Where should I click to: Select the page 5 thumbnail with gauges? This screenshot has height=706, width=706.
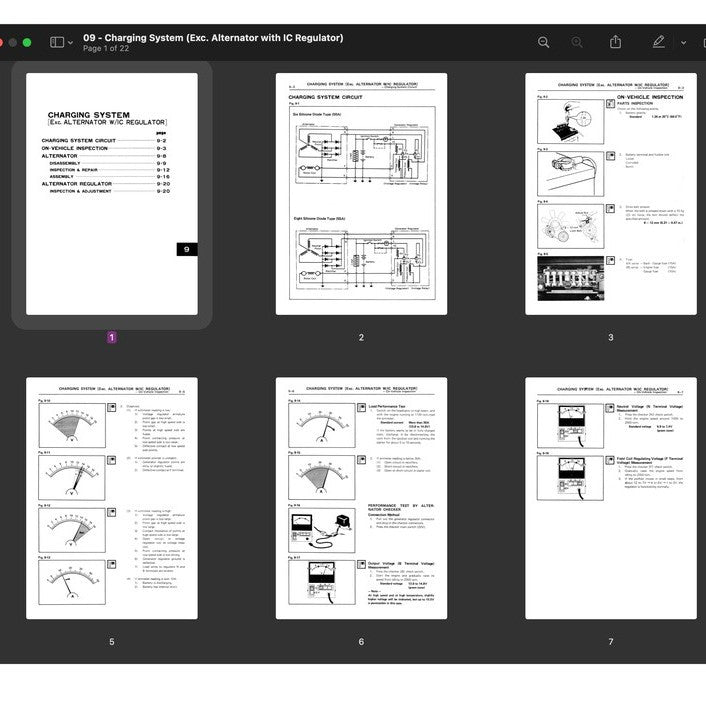[111, 498]
